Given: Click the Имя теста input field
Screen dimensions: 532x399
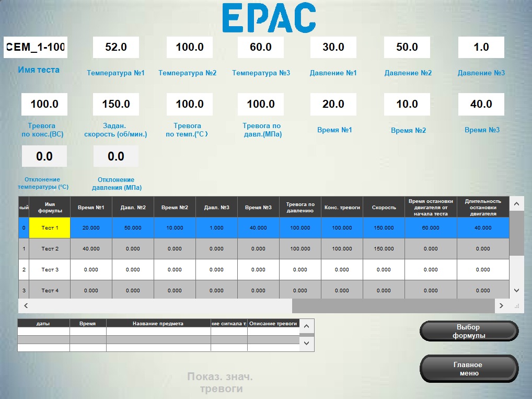Looking at the screenshot, I should 36,48.
